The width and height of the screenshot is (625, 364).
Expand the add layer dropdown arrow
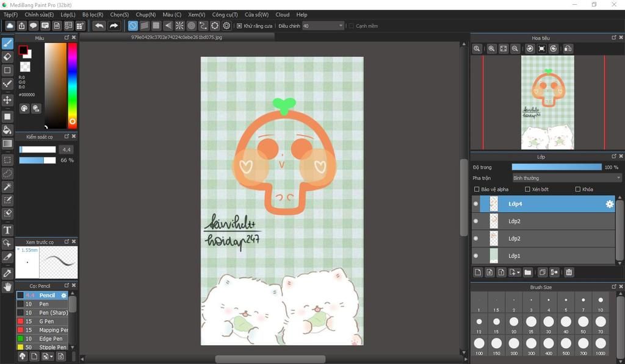tap(518, 273)
